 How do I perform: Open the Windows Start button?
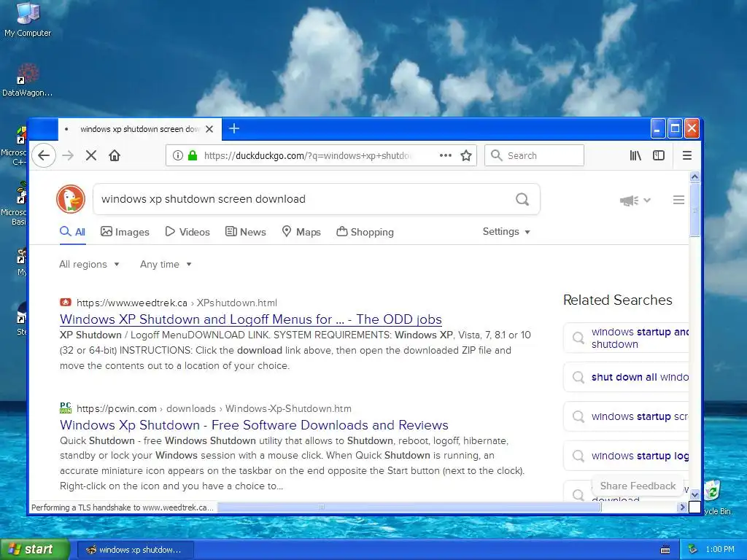point(34,549)
